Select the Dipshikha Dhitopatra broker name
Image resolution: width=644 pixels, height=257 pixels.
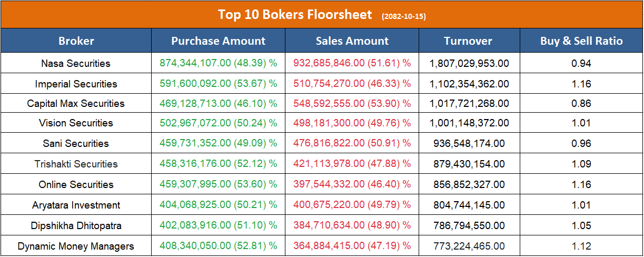76,226
